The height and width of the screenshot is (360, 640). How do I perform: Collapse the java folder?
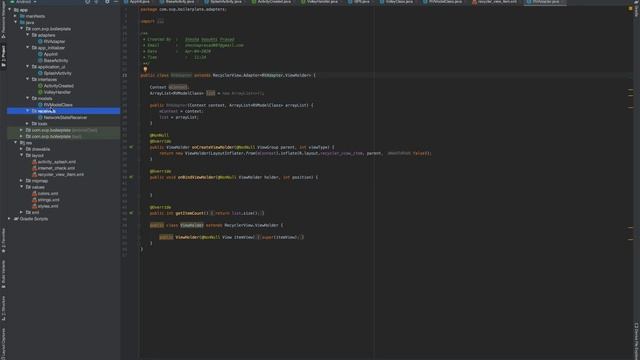point(16,22)
